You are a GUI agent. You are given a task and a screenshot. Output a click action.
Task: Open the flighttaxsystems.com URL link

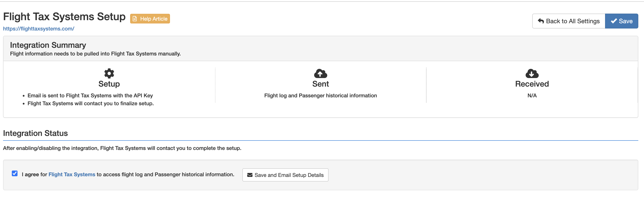[38, 28]
